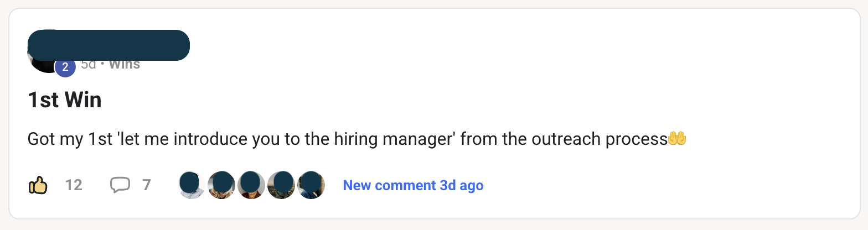
Task: Open the second commenter's avatar
Action: (221, 185)
